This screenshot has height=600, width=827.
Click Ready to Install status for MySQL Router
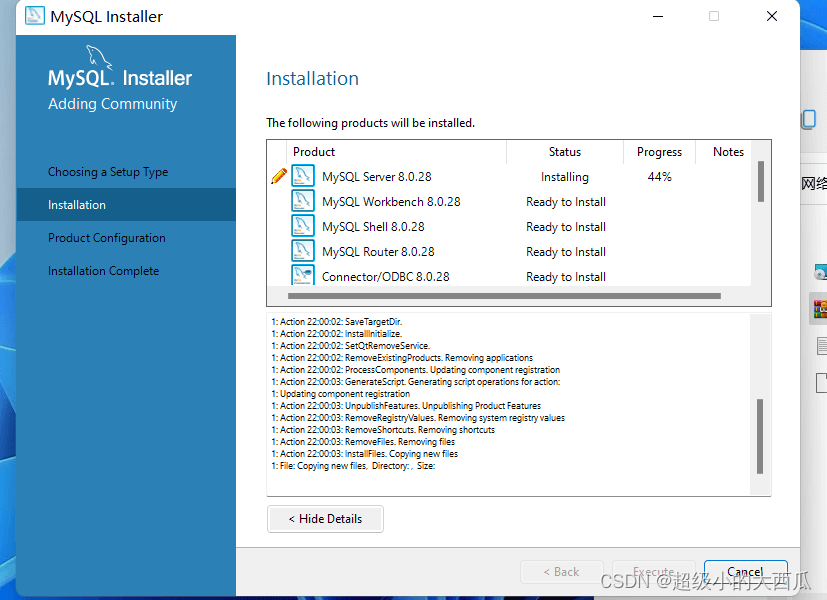coord(566,251)
